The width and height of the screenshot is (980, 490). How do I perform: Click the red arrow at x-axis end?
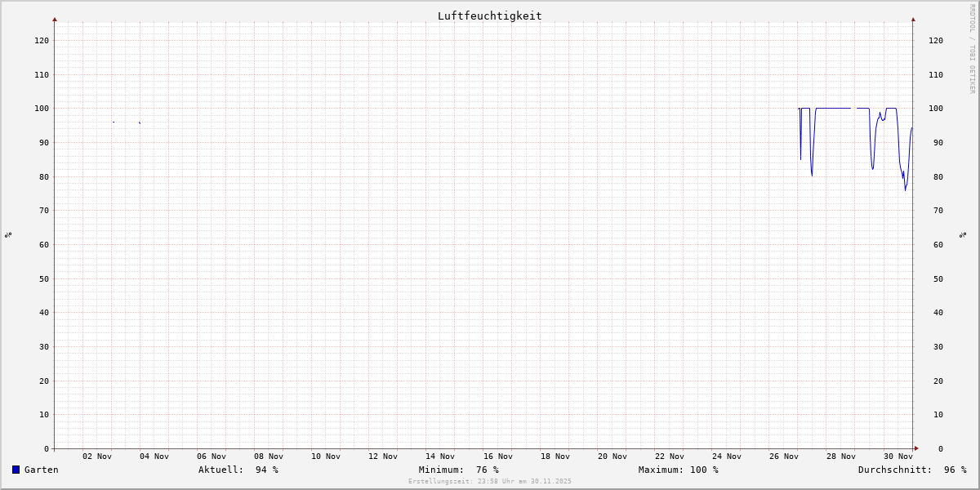[x=916, y=448]
